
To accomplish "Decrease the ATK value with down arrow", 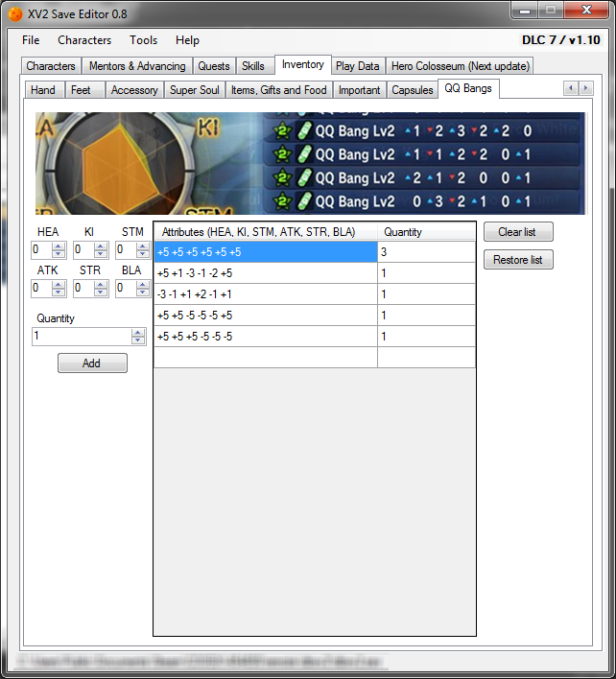I will coord(59,293).
